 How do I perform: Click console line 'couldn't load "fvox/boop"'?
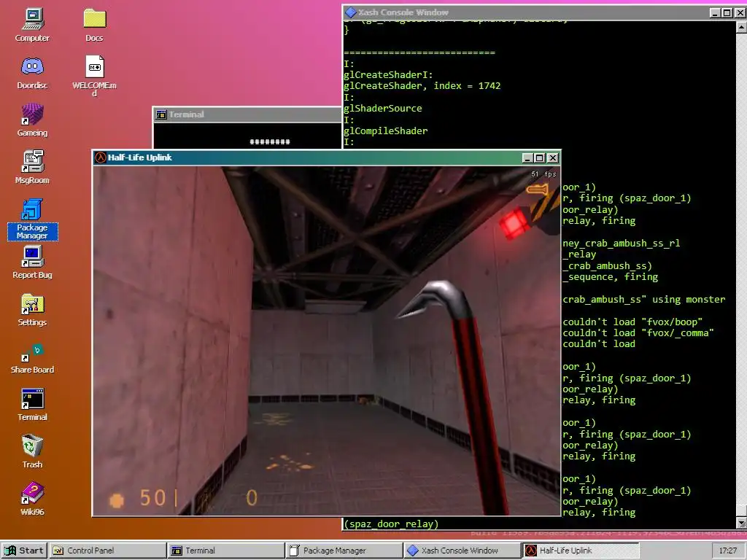(632, 322)
